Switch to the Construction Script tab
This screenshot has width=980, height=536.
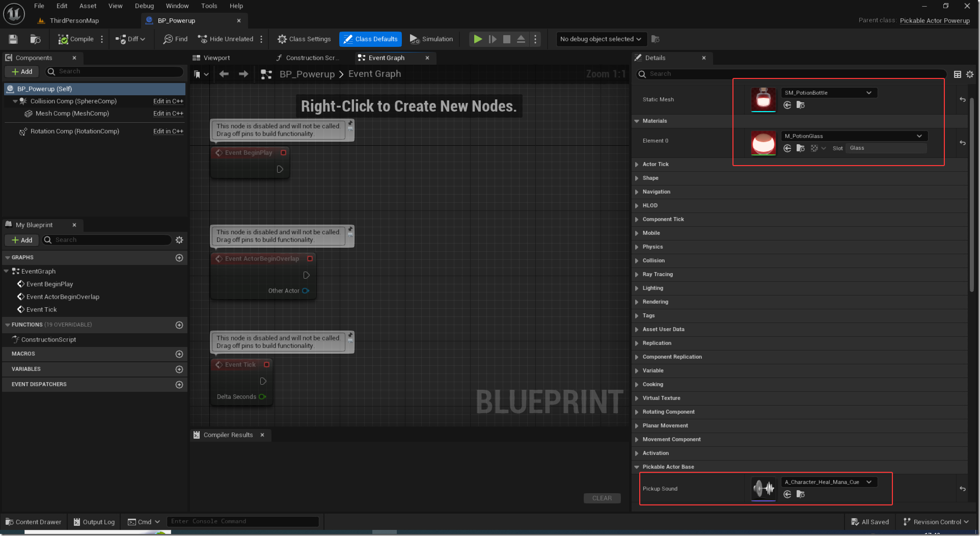pyautogui.click(x=312, y=58)
